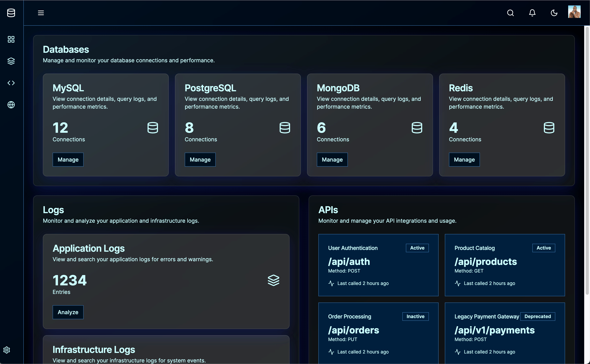Open settings gear in sidebar
590x364 pixels.
coord(7,350)
